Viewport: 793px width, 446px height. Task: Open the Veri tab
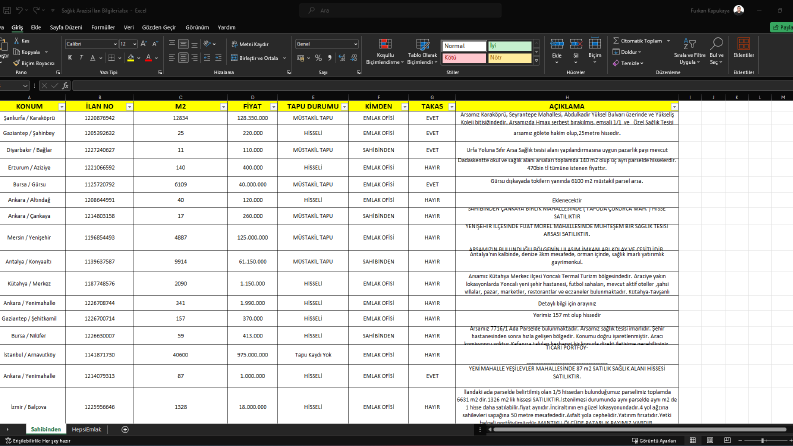click(129, 27)
